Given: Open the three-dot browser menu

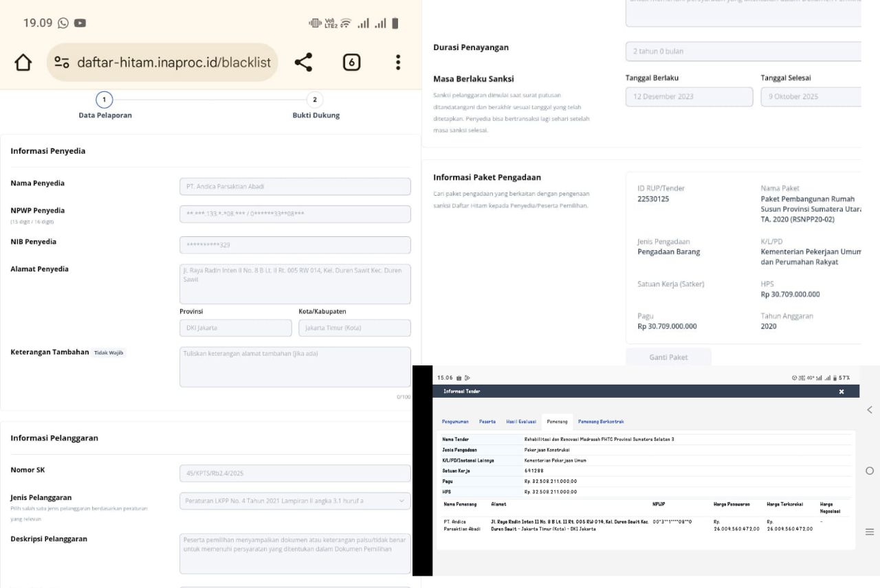Looking at the screenshot, I should pos(397,63).
